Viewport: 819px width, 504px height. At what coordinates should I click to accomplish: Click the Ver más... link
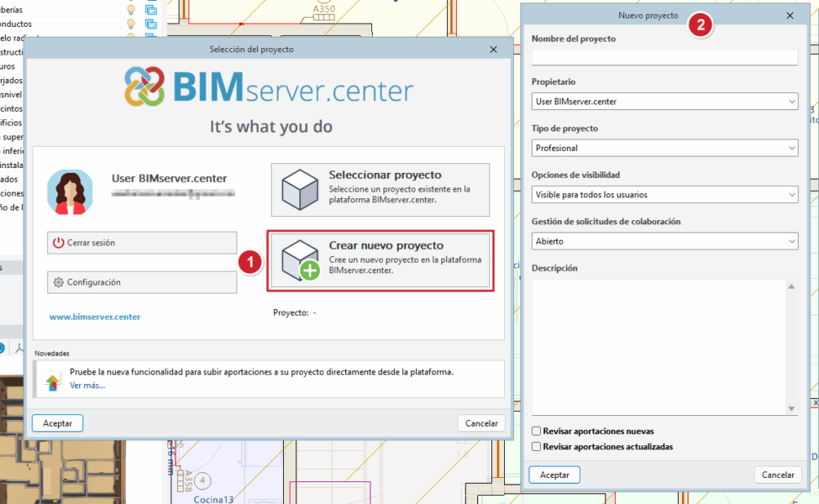point(87,386)
